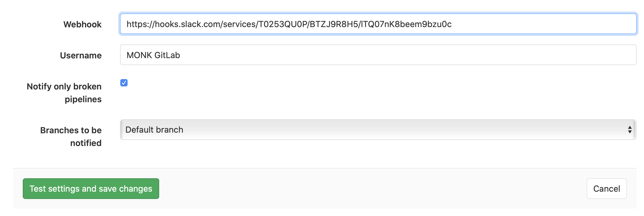Click the Username label
This screenshot has width=644, height=216.
tap(80, 55)
